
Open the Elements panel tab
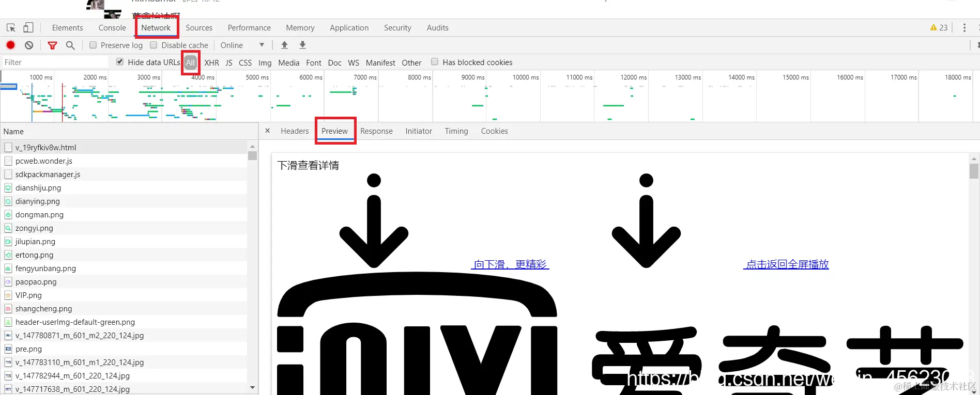coord(67,28)
